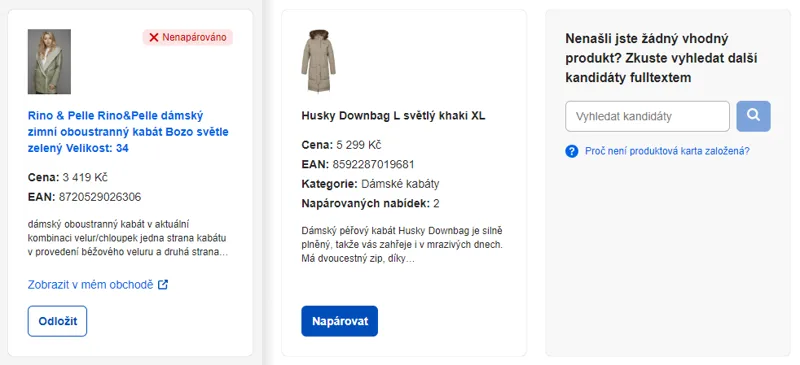
Task: Click the Odložit button
Action: [57, 321]
